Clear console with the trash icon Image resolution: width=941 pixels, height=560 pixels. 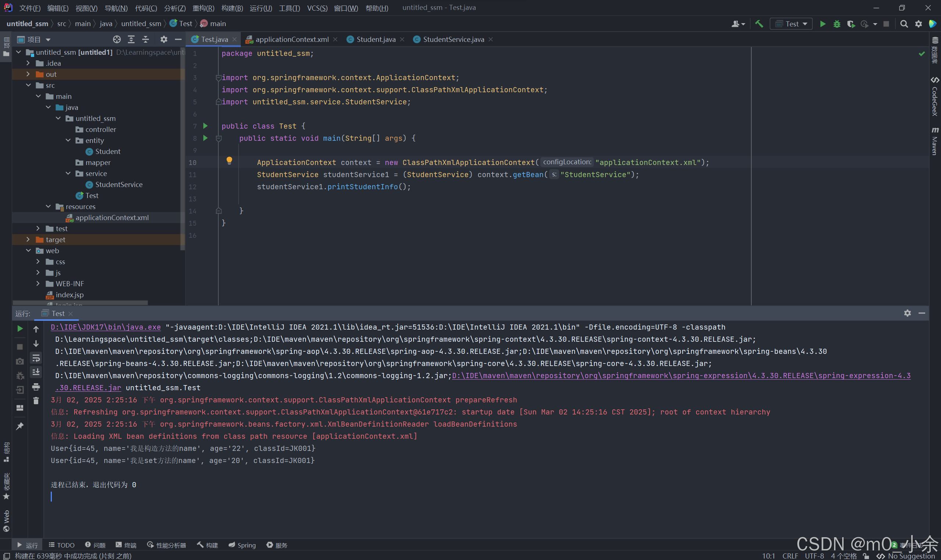coord(36,401)
